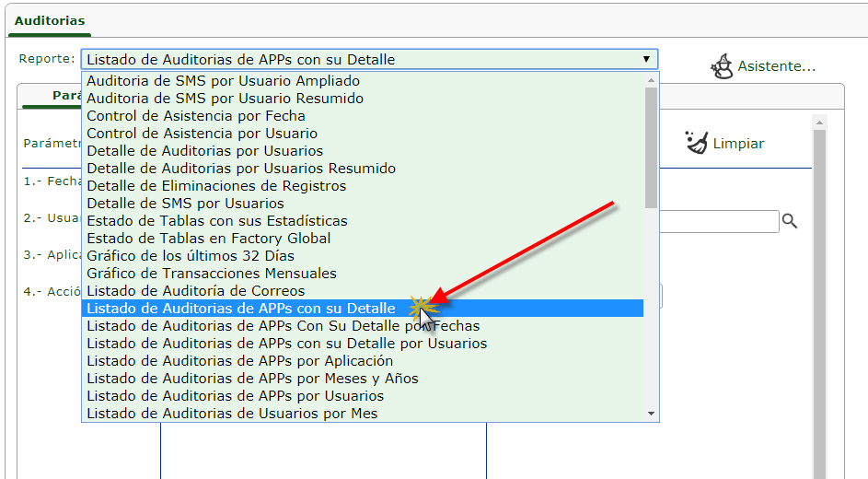Pick Listado de Auditoría de Correos

(362, 291)
